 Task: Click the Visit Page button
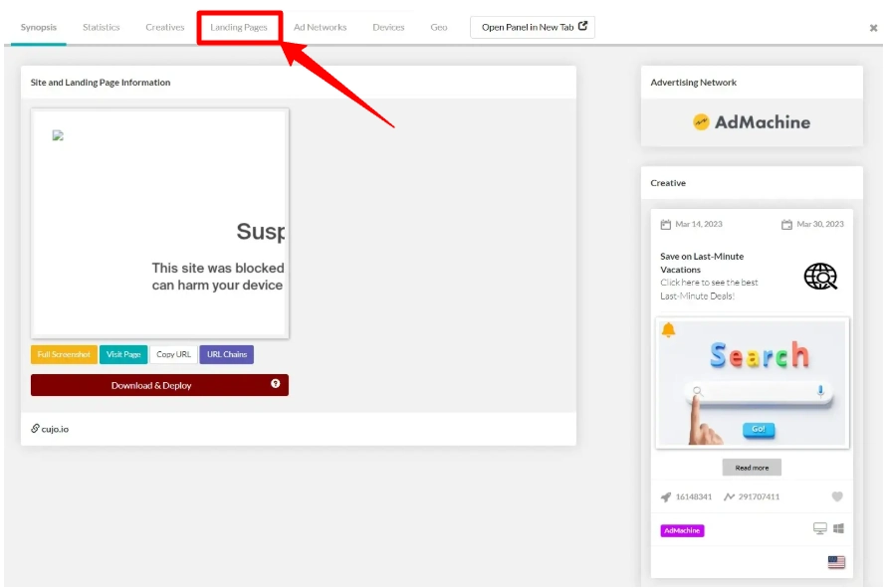click(122, 353)
